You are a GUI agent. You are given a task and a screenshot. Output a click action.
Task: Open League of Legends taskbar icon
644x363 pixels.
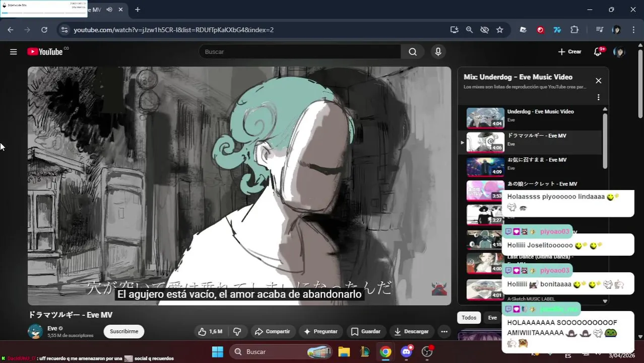(x=365, y=351)
